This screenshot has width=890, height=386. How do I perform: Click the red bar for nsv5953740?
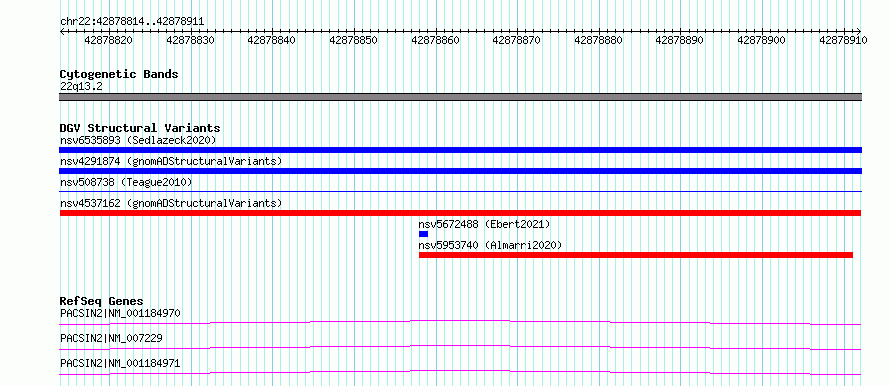(x=636, y=255)
